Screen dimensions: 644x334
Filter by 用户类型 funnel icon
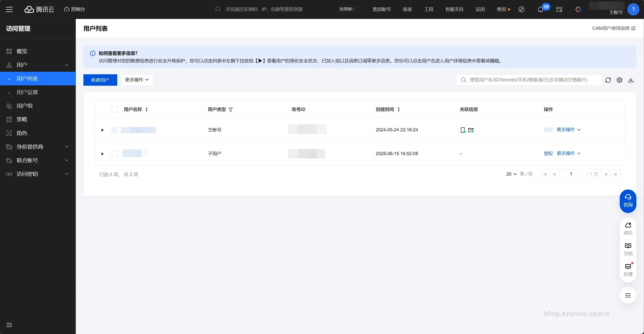(230, 110)
